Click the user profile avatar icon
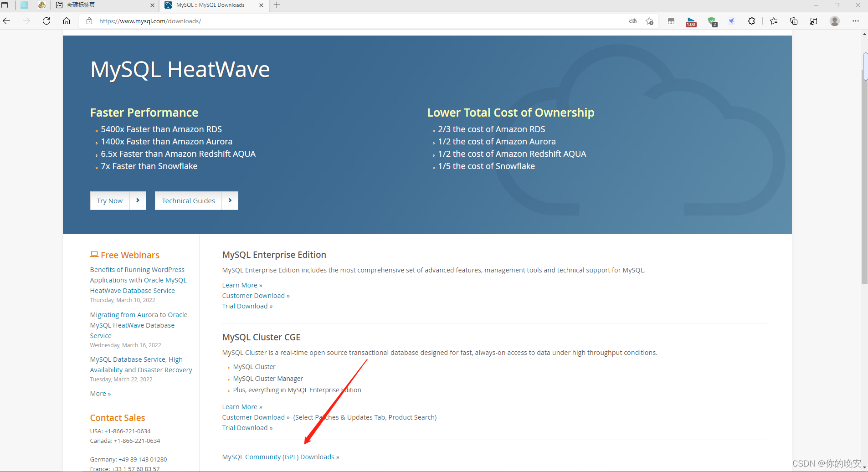Viewport: 868px width, 472px height. [835, 21]
